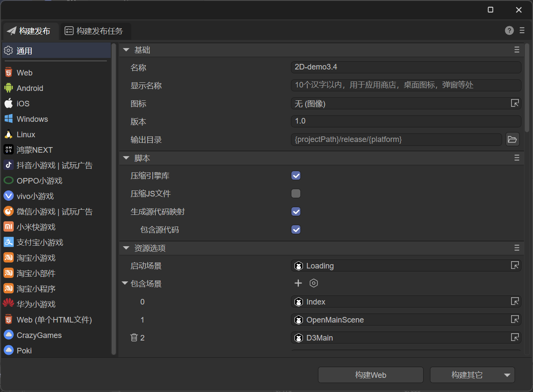The height and width of the screenshot is (392, 533).
Task: Select 淘宝小部件 in the platform list
Action: (56, 273)
